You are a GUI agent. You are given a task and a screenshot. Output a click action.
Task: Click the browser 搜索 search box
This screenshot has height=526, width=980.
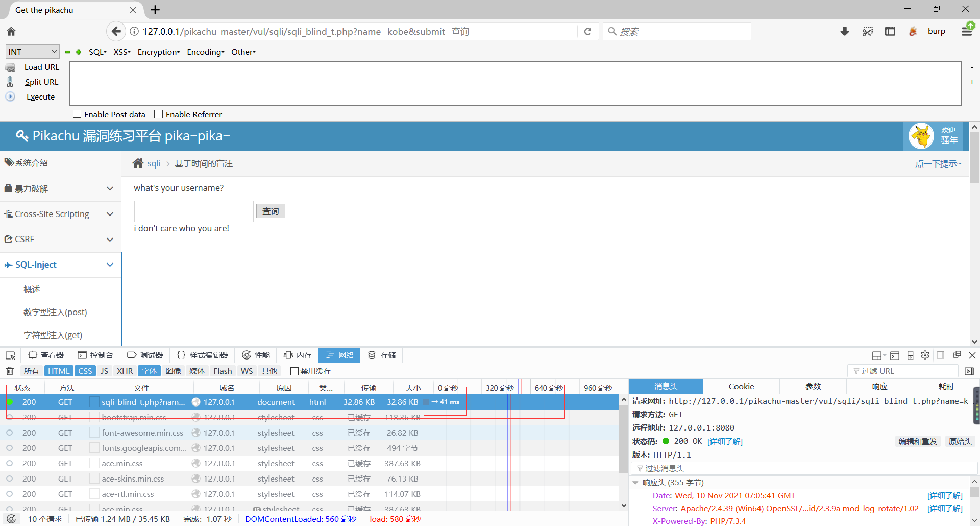[677, 32]
